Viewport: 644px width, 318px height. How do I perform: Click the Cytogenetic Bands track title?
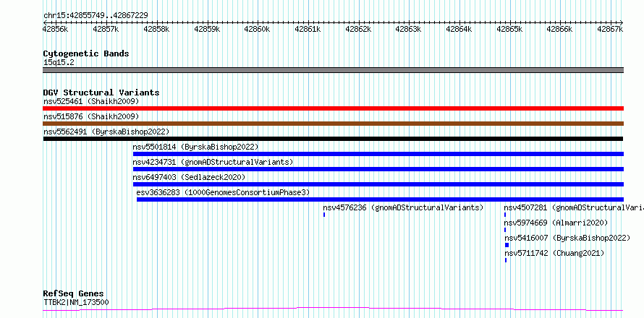[x=86, y=53]
